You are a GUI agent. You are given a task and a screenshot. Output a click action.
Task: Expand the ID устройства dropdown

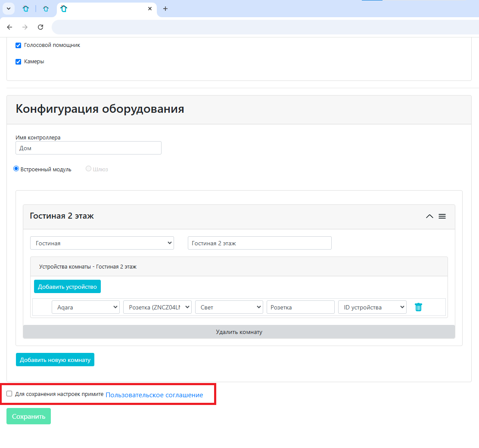tap(372, 307)
